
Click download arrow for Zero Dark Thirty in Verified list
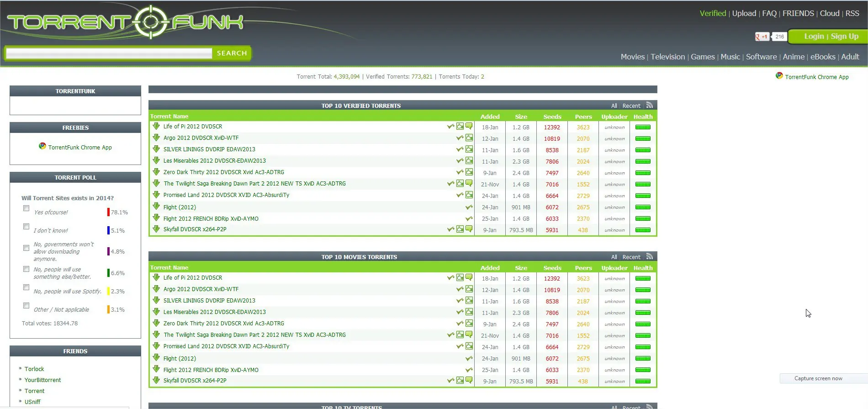[156, 172]
